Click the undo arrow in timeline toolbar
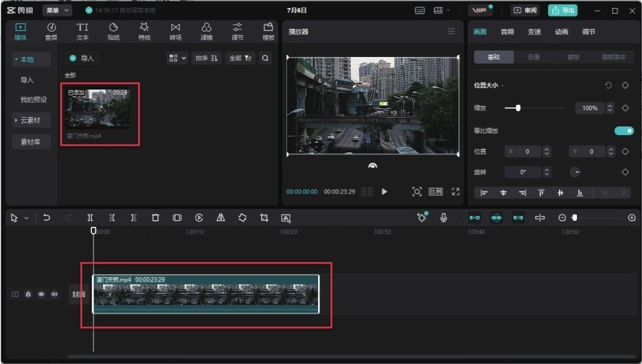 point(47,217)
